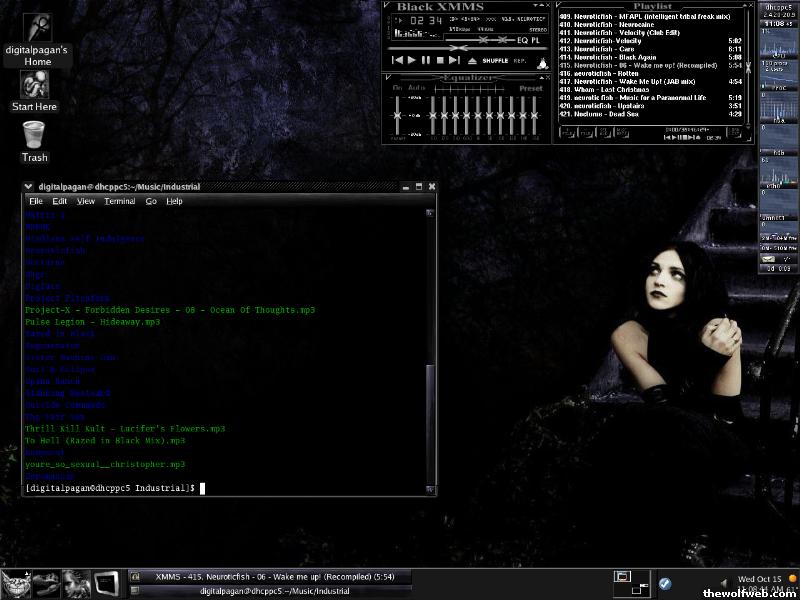This screenshot has width=800, height=600.
Task: Pause playback in the XMMS player
Action: coord(425,60)
